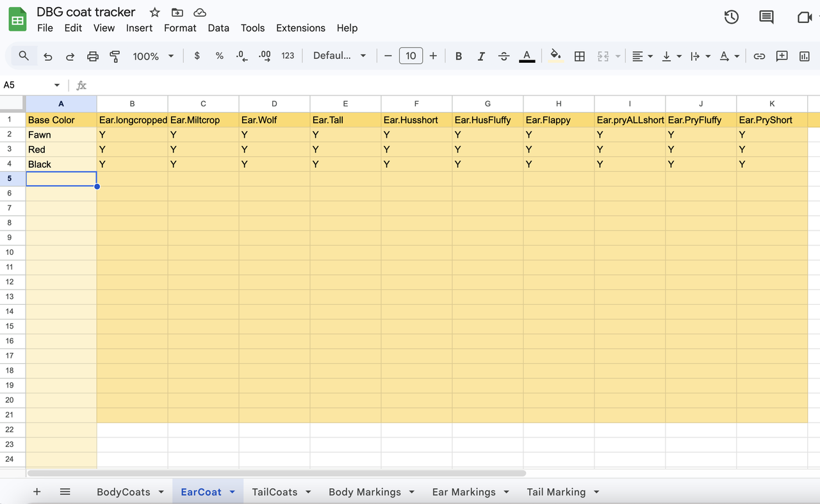820x504 pixels.
Task: Open the zoom level dropdown
Action: point(152,56)
